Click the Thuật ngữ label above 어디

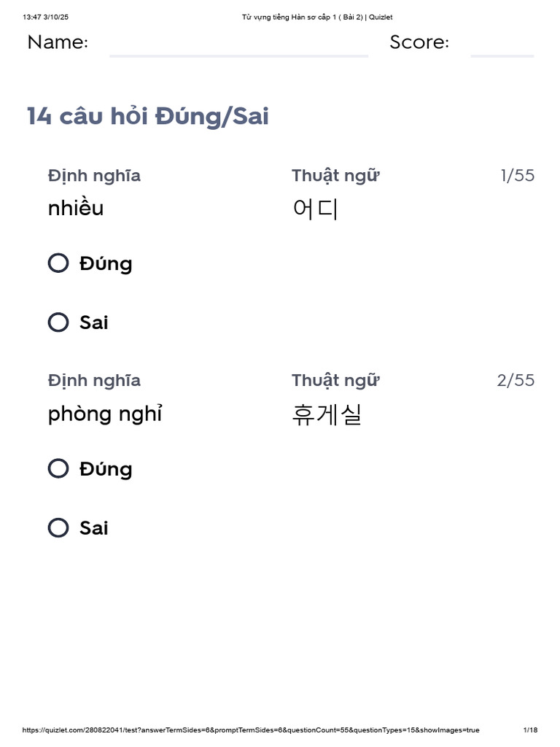click(335, 176)
